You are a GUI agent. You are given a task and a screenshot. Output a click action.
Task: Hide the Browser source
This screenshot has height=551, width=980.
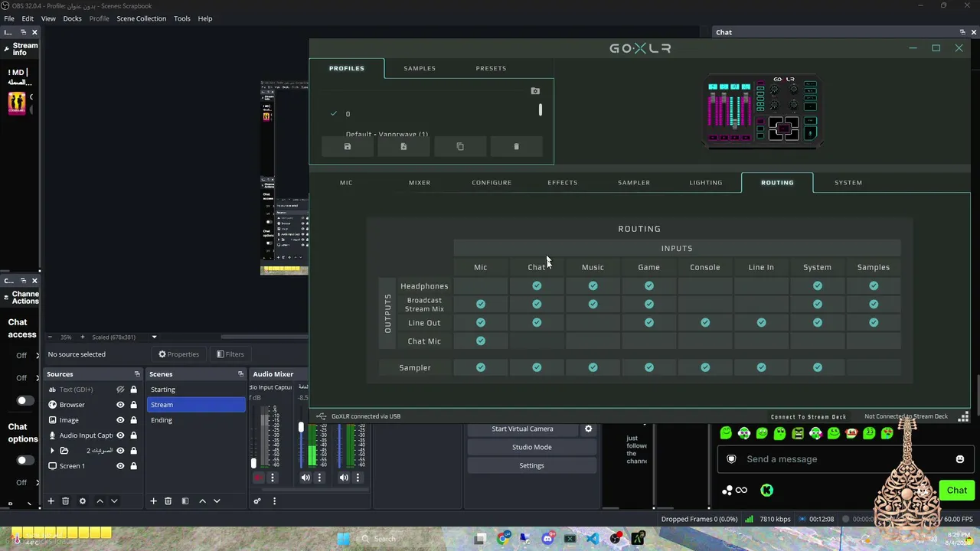(120, 405)
